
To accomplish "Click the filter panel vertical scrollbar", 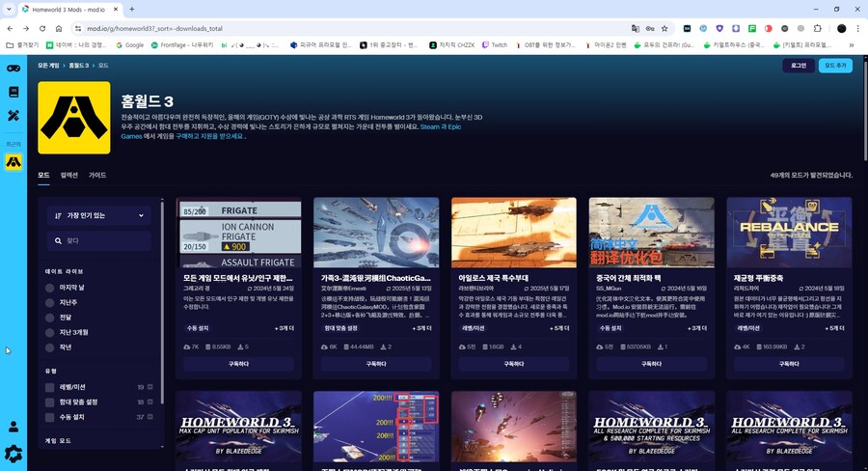I will click(x=162, y=302).
